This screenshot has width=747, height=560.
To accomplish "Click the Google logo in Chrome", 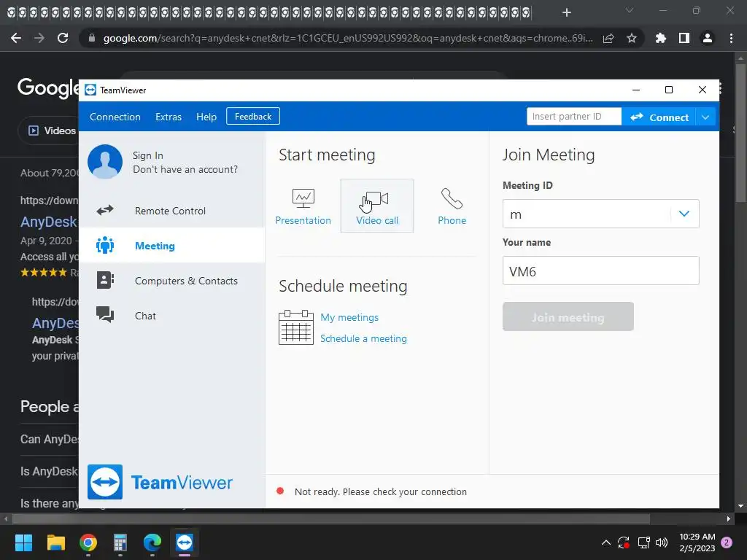I will coord(48,87).
